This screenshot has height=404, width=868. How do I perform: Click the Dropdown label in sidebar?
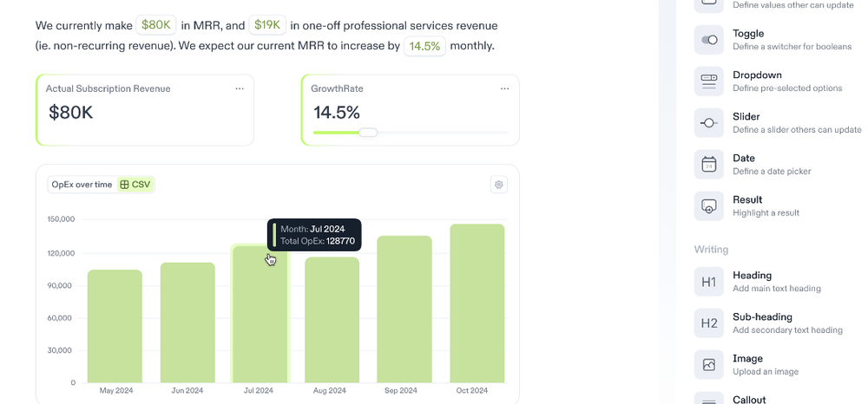pos(757,75)
